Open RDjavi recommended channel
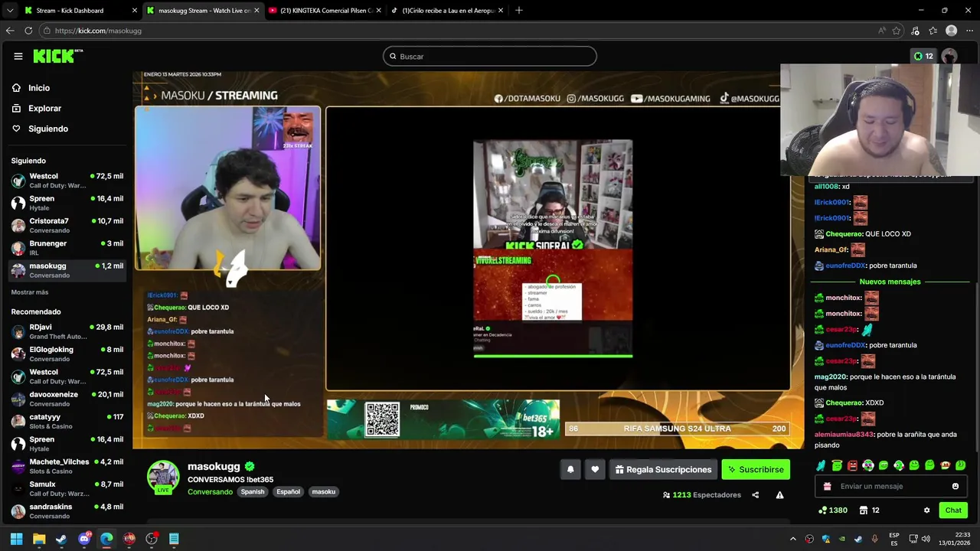 67,331
